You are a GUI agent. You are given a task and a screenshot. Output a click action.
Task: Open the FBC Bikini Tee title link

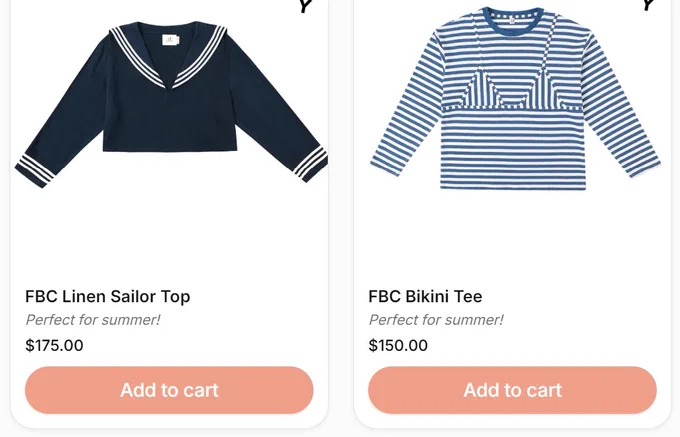pos(425,297)
